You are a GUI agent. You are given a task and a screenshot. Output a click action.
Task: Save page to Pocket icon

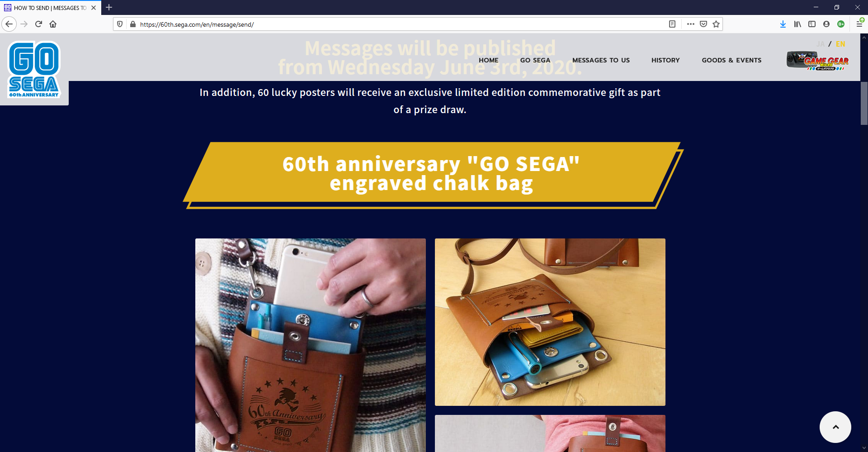(703, 24)
